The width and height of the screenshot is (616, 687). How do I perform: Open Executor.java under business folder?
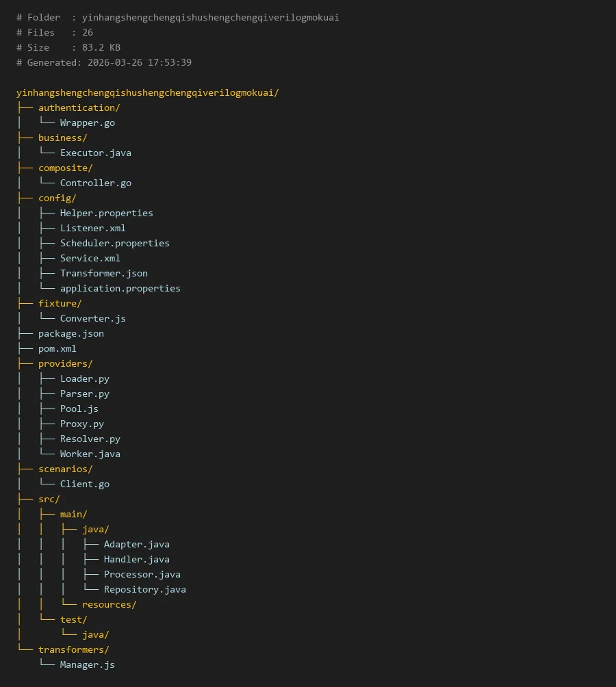(95, 153)
